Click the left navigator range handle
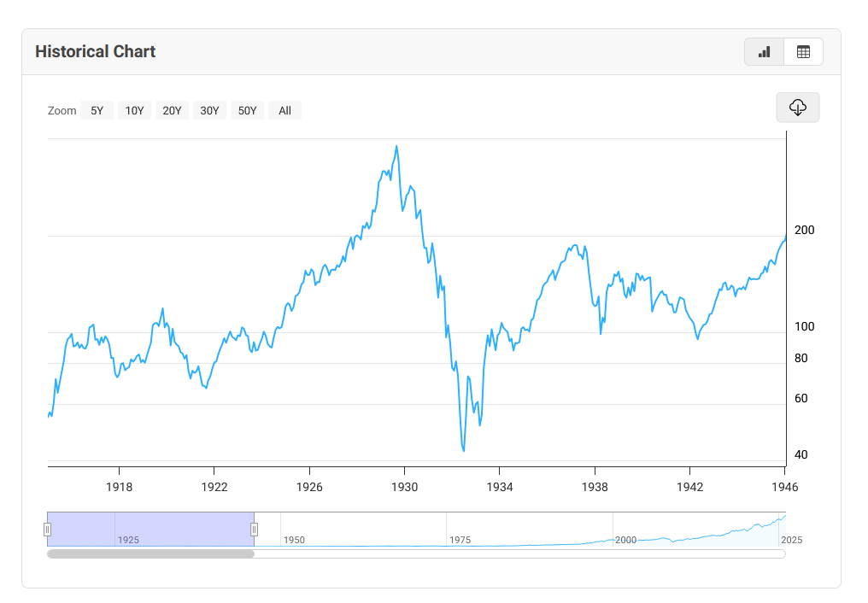This screenshot has height=603, width=868. [48, 530]
